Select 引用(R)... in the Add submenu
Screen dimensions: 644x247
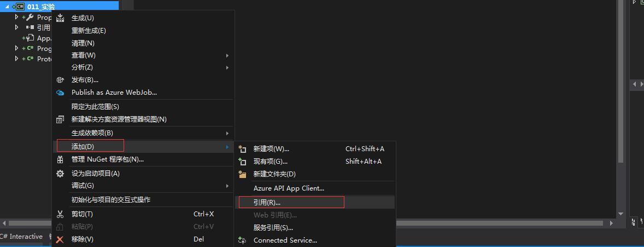tap(315, 202)
